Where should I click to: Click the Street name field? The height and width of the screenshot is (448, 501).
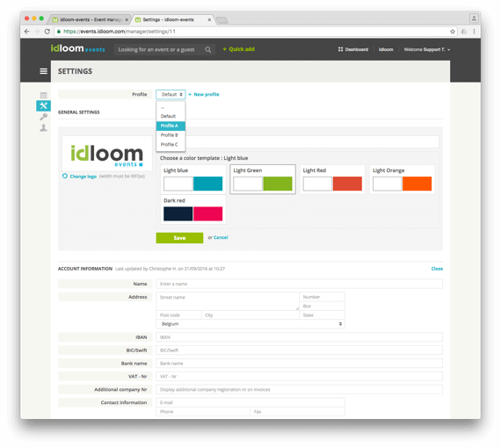[228, 301]
